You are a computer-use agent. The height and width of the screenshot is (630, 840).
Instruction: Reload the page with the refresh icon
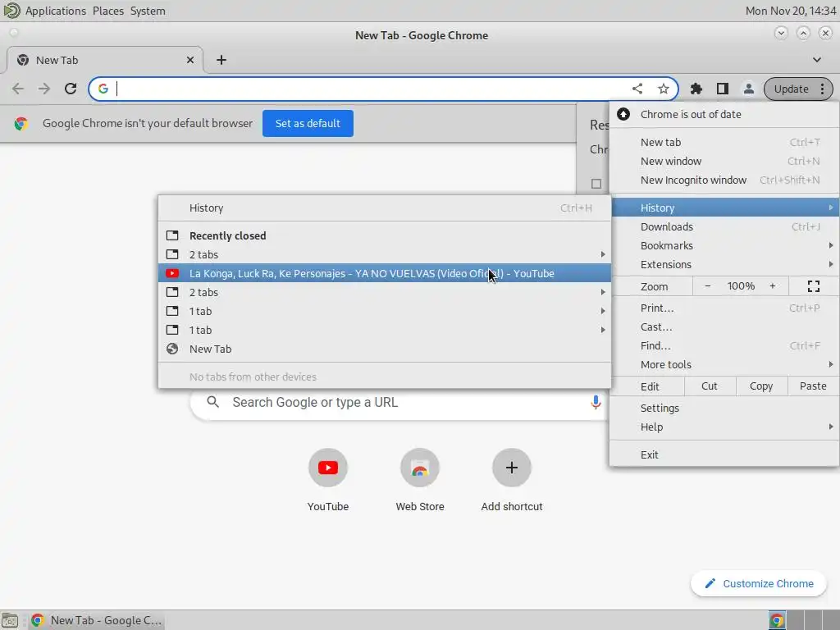point(71,89)
